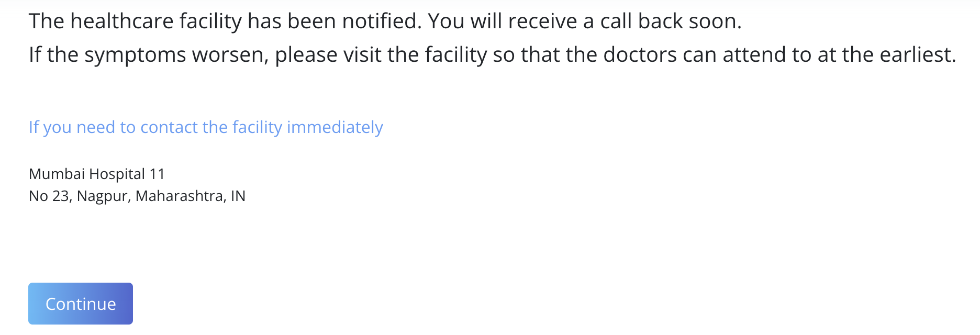This screenshot has height=335, width=980.
Task: Click the symptoms worsen instruction line
Action: [x=493, y=55]
